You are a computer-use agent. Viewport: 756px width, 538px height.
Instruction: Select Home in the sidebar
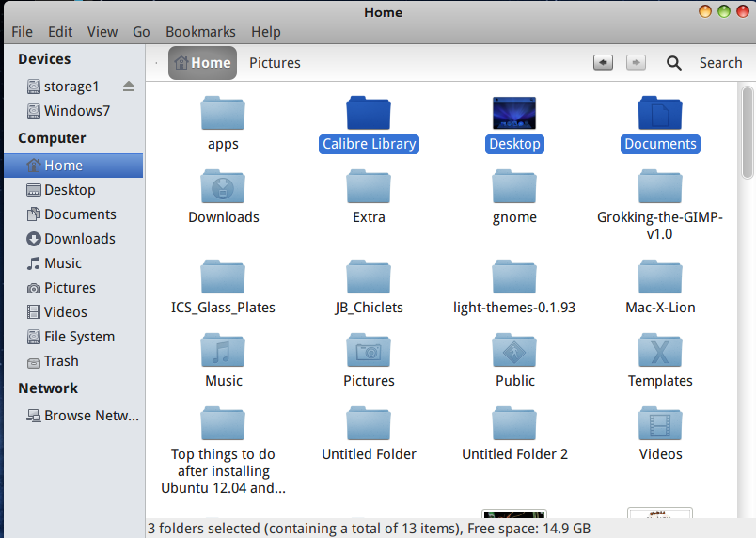[73, 166]
